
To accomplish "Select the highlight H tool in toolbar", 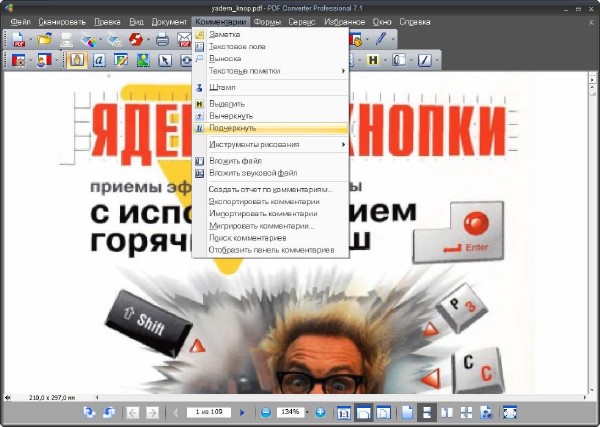I will pyautogui.click(x=373, y=60).
